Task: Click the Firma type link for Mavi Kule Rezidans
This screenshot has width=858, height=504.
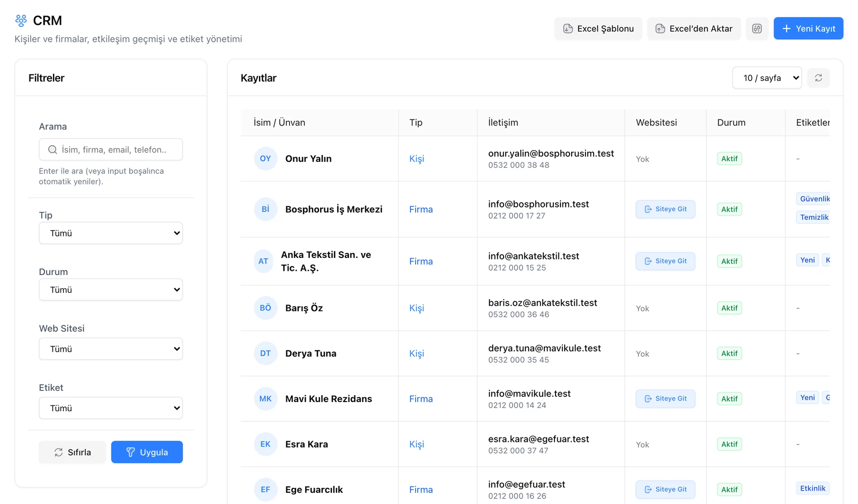Action: [x=421, y=399]
